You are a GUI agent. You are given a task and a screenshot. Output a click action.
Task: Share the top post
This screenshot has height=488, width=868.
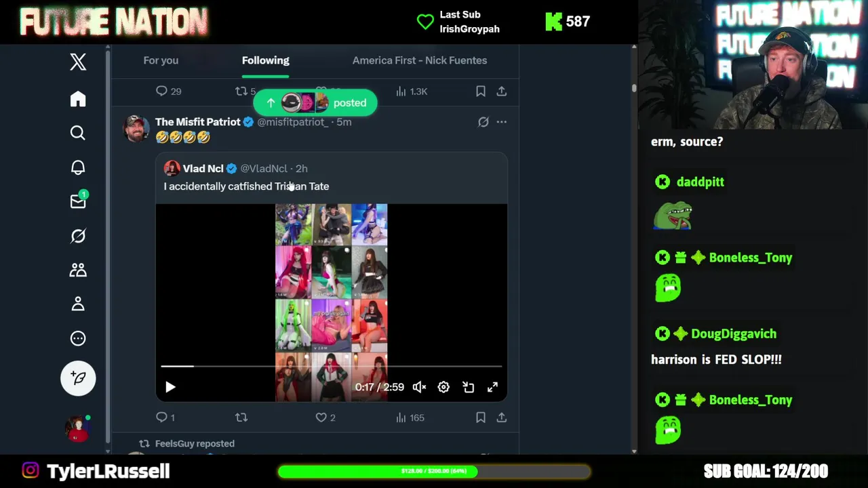tap(502, 91)
